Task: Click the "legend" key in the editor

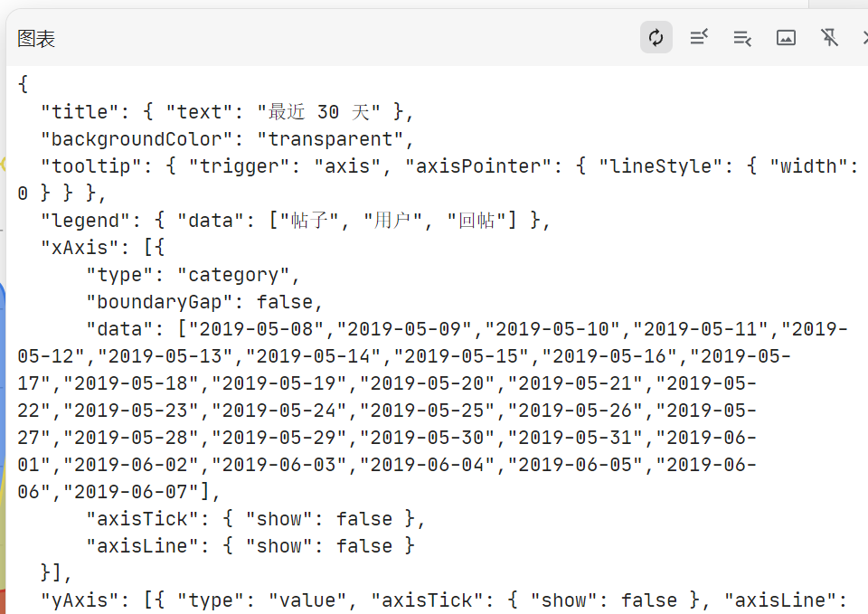Action: (x=80, y=221)
